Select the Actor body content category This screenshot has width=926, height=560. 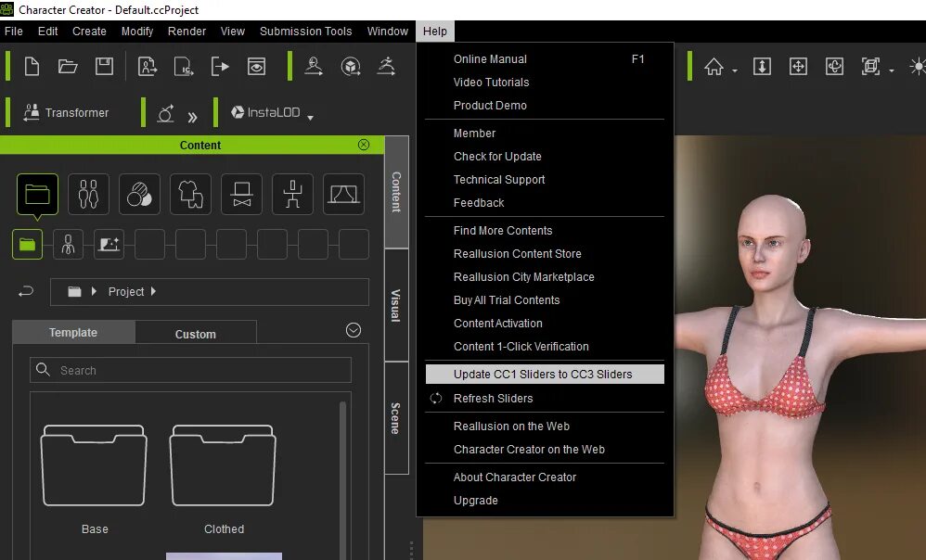tap(88, 194)
